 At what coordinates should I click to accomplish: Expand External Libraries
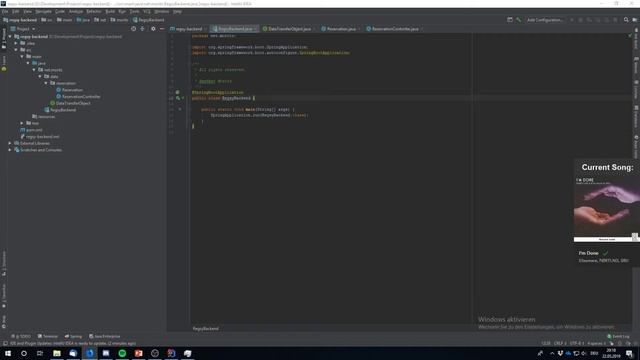click(10, 143)
